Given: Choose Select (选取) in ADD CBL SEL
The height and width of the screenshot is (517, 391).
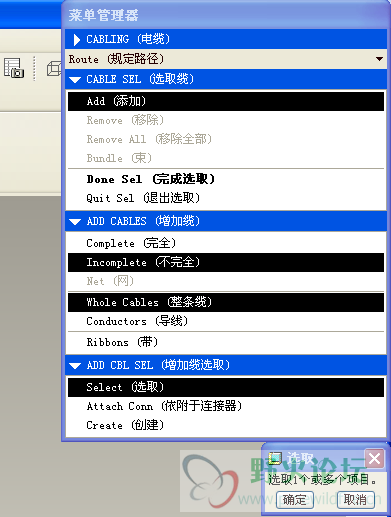Looking at the screenshot, I should coord(226,387).
